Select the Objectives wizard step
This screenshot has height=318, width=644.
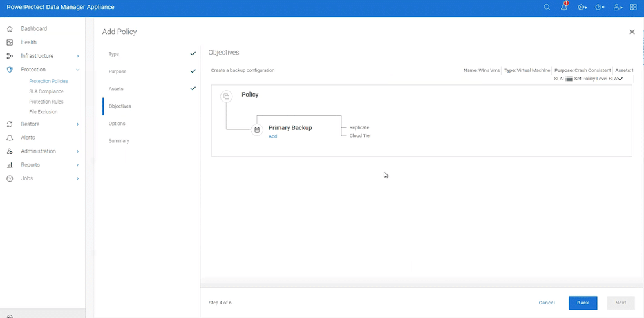point(120,106)
